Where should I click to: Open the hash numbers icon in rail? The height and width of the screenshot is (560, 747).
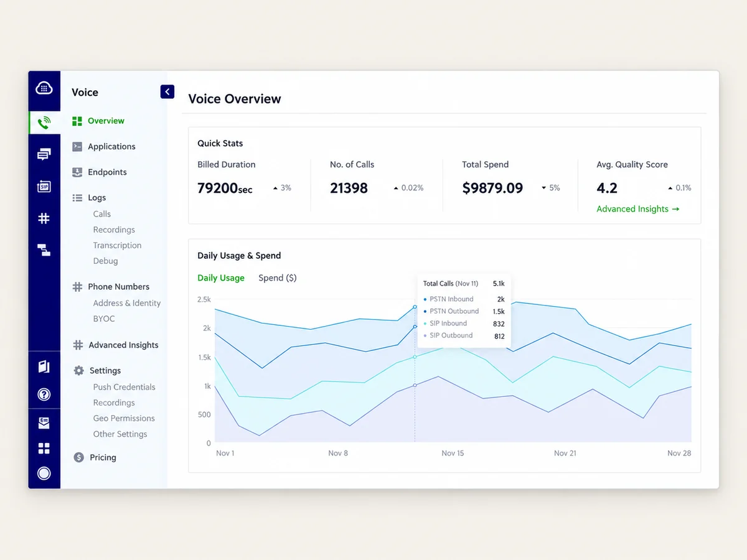pos(44,218)
